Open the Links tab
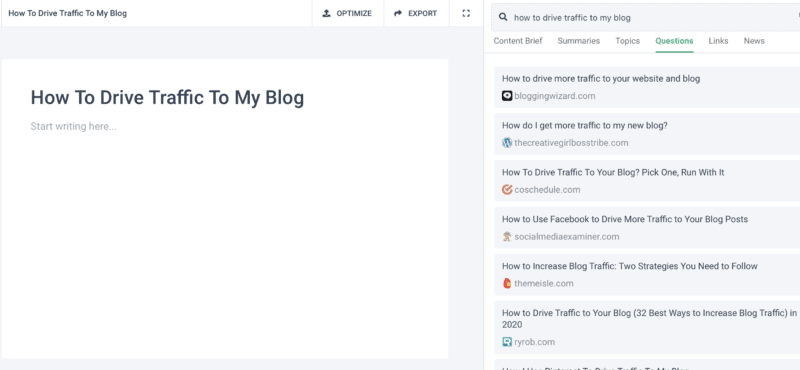Screen dimensions: 800x370 [718, 41]
